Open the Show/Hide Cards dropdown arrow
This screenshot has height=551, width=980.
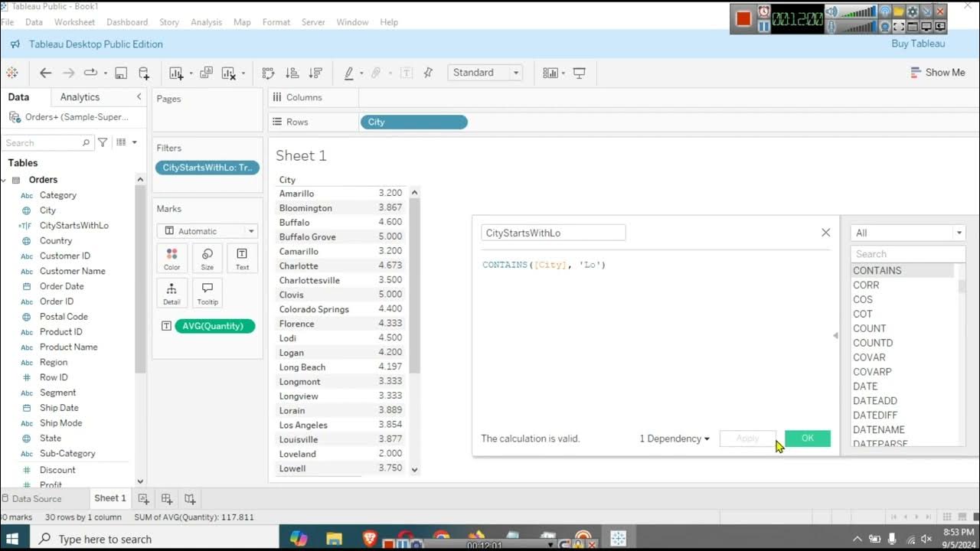(x=563, y=73)
